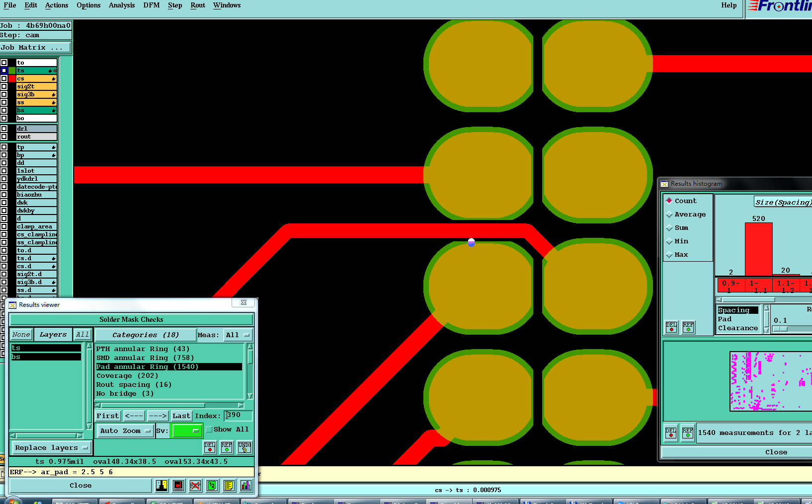
Task: Click right arrow of categories horizontal scrollbar
Action: 241,406
